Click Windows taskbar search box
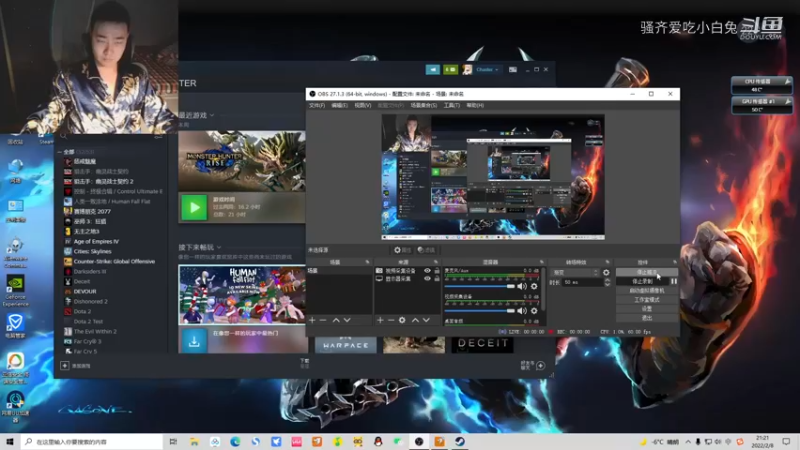Image resolution: width=800 pixels, height=450 pixels. pyautogui.click(x=92, y=441)
